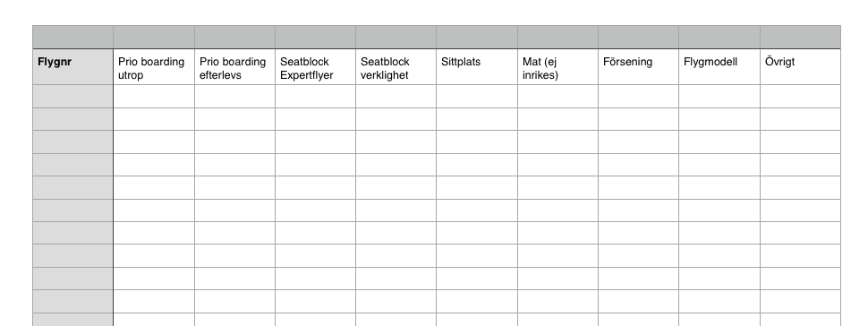Select the Mat (ej inrikes) header cell

pyautogui.click(x=558, y=67)
